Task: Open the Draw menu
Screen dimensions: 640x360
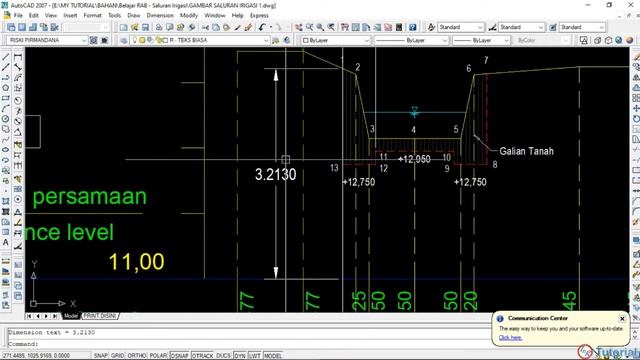Action: tap(133, 16)
